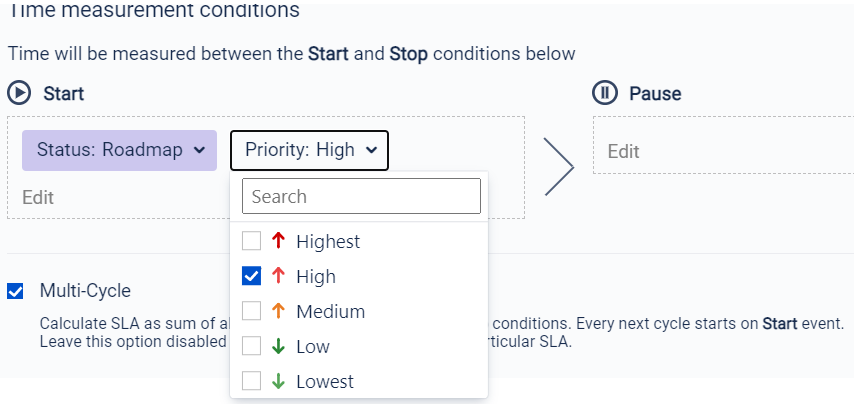Click the large chevron between Start and Pause
Screen dimensions: 854x404
click(559, 167)
